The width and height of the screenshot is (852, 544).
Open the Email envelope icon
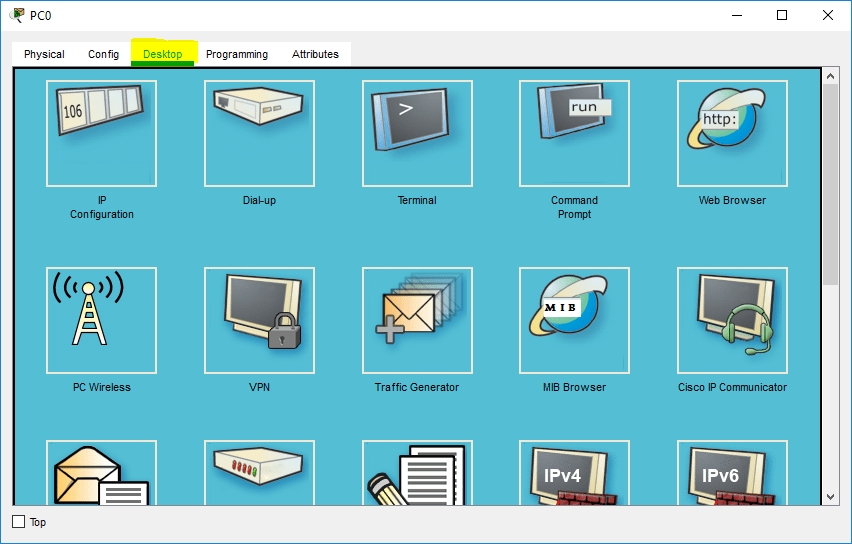tap(101, 473)
